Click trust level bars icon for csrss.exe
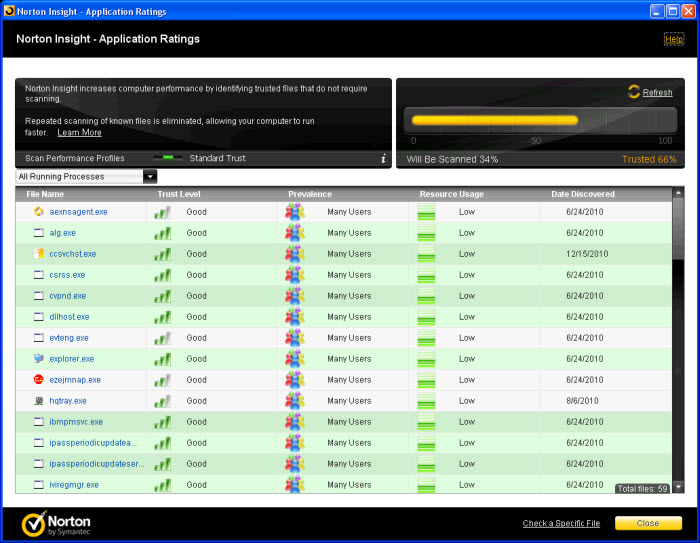700x543 pixels. [x=162, y=275]
